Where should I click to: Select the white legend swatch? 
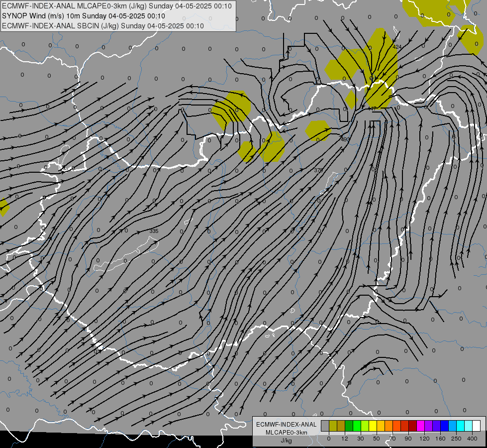pos(476,426)
